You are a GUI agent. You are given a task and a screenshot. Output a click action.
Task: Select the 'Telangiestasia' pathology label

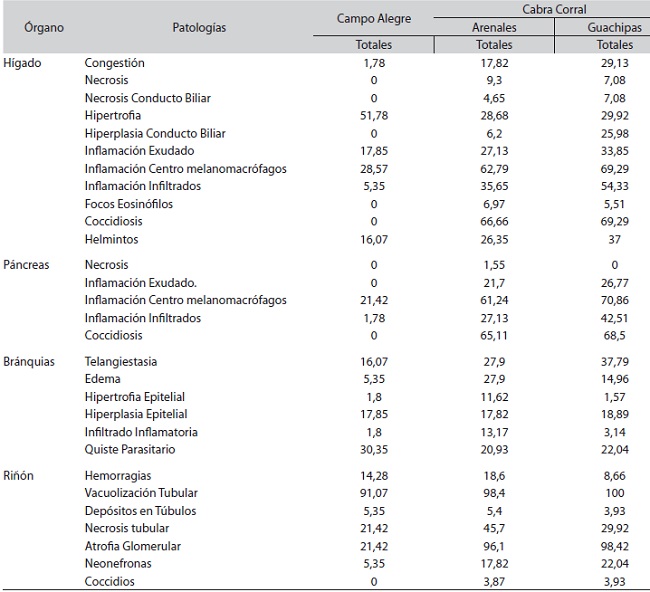point(121,361)
